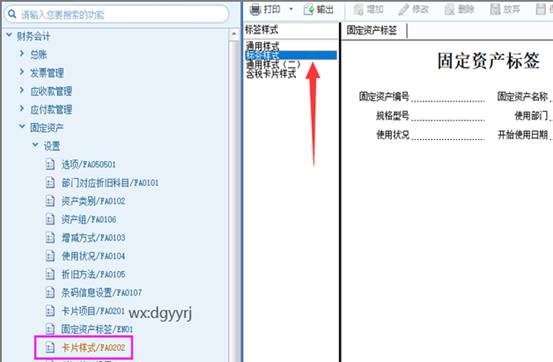The image size is (553, 362).
Task: Click icon beside 卡片样式/FA0202
Action: (50, 348)
